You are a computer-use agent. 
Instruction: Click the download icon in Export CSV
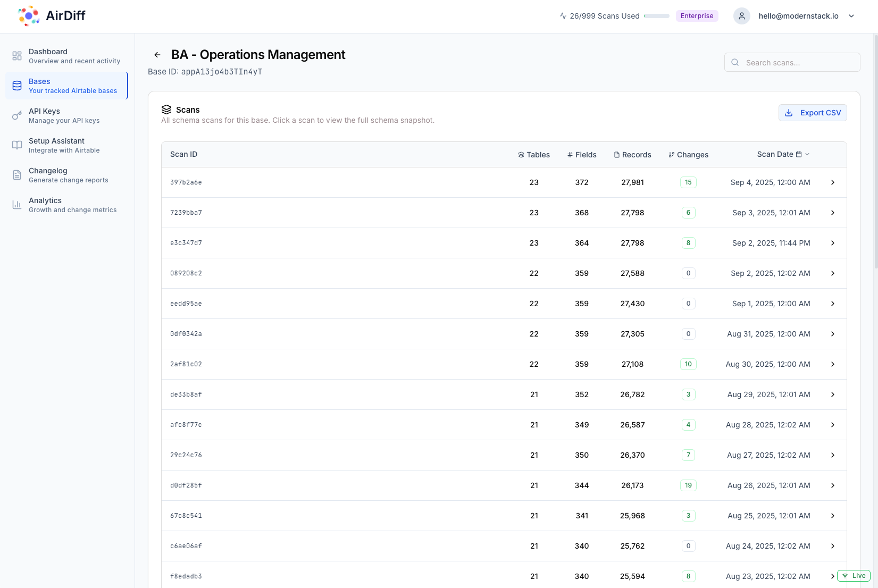789,113
